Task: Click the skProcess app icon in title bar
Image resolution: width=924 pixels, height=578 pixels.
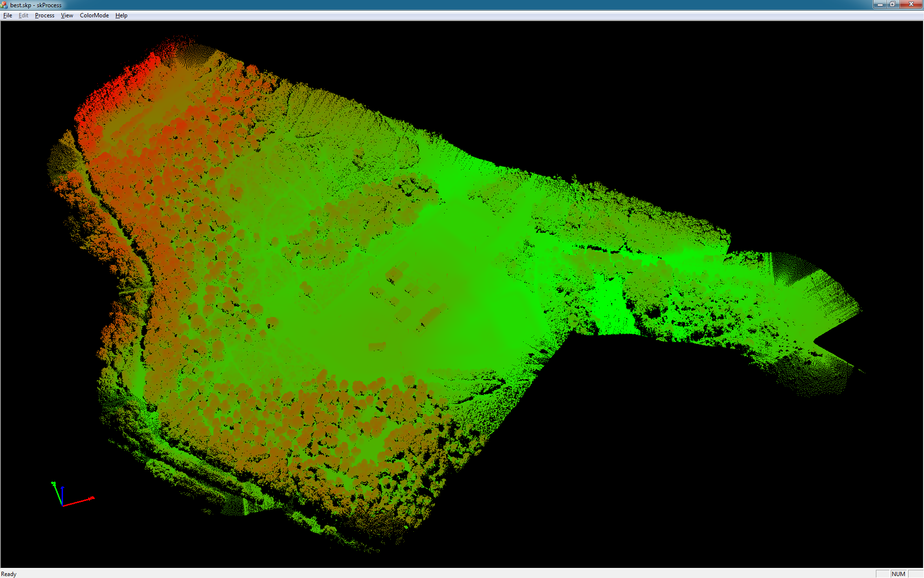Action: pos(4,5)
